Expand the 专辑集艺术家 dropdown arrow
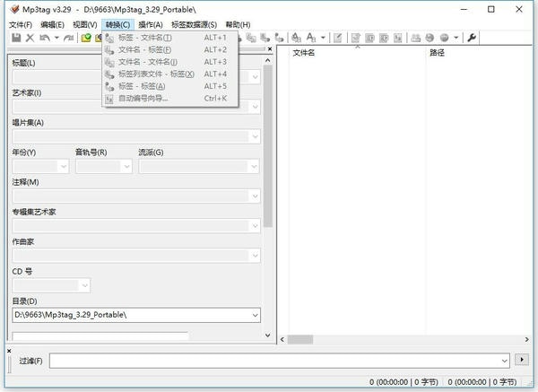The width and height of the screenshot is (538, 392). pos(255,226)
